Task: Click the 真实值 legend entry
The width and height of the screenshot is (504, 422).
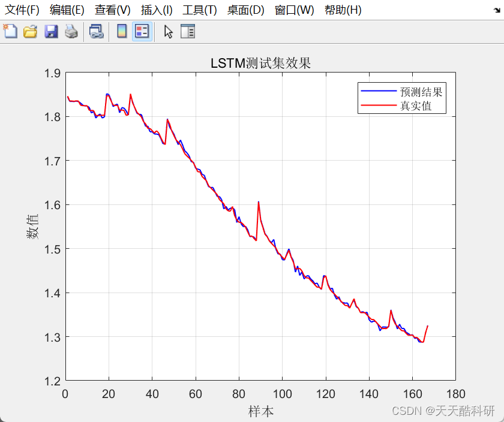Action: 416,106
